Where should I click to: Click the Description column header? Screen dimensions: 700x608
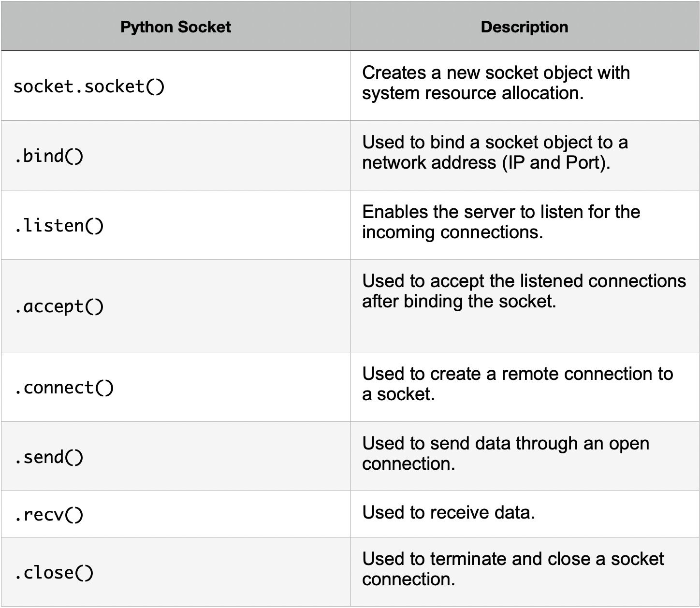point(525,27)
